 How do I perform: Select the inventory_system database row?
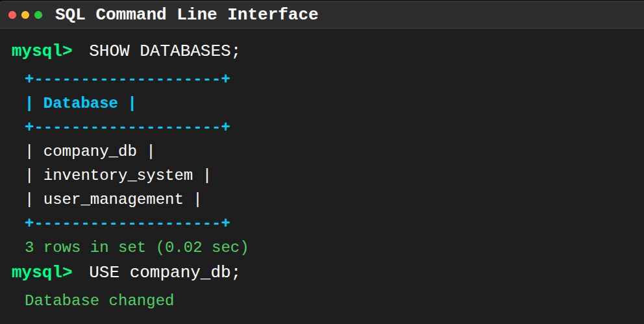coord(118,175)
